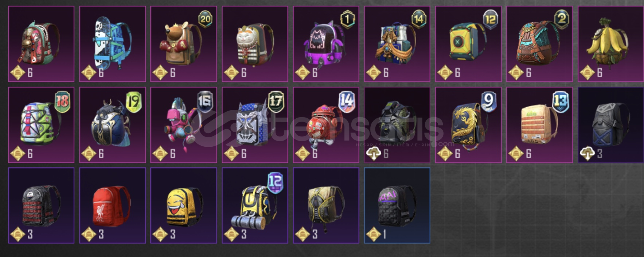Select the banana bunch backpack skin
The height and width of the screenshot is (257, 644).
point(610,44)
